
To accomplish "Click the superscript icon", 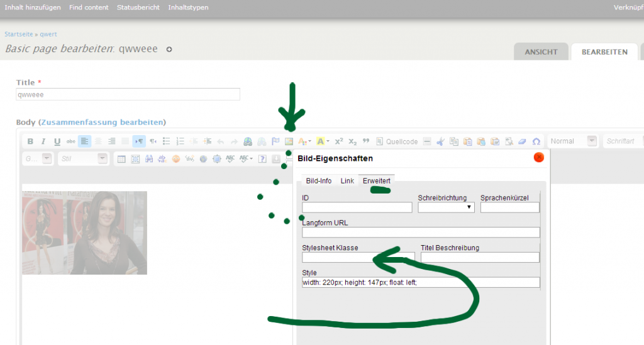I will [339, 141].
